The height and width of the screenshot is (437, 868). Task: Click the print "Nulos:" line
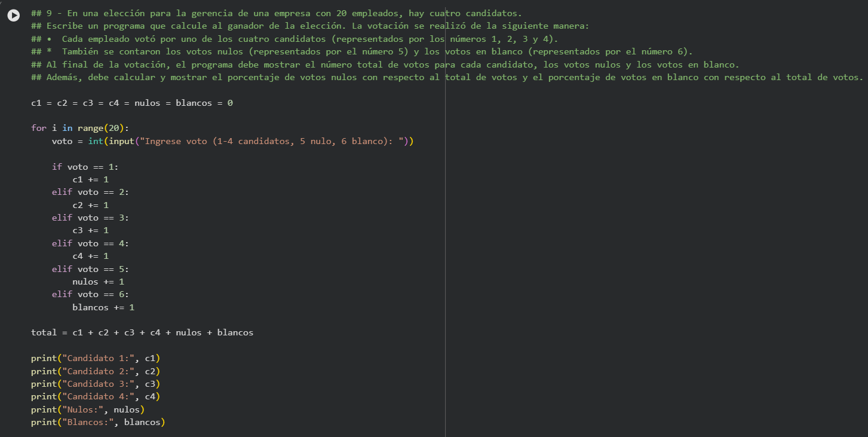(x=88, y=410)
